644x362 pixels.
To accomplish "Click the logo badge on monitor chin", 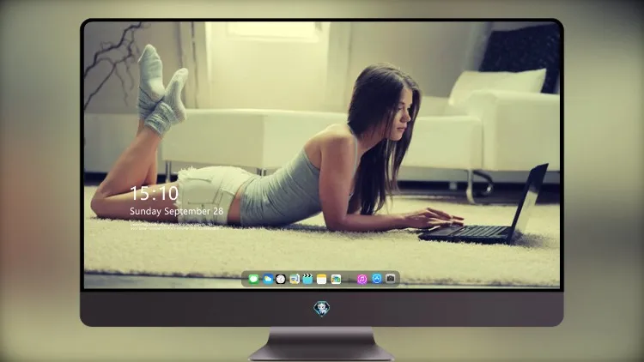I will [x=322, y=309].
